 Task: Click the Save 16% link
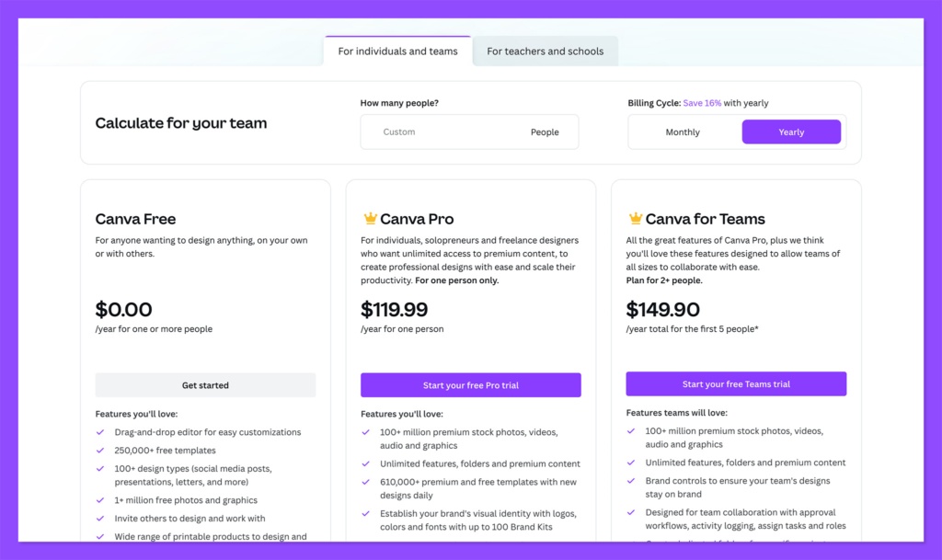point(700,103)
